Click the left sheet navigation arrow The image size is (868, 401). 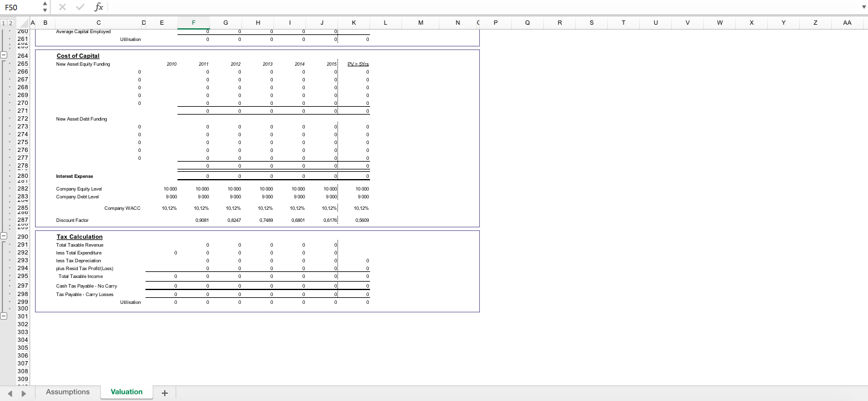coord(9,392)
